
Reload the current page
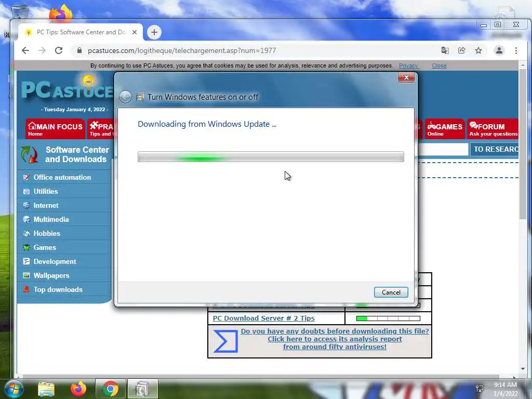[x=59, y=50]
